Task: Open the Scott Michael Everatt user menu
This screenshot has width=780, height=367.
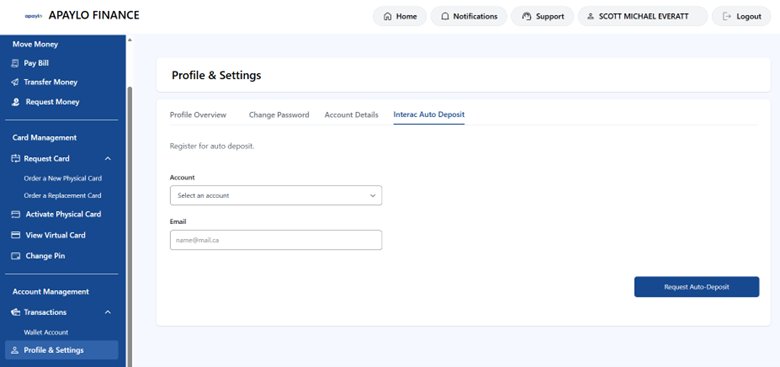Action: click(643, 16)
